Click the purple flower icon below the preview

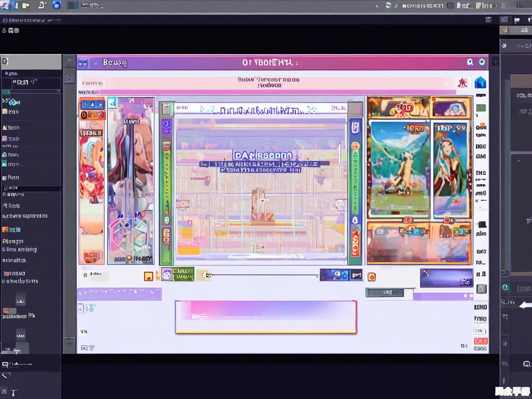point(167,275)
